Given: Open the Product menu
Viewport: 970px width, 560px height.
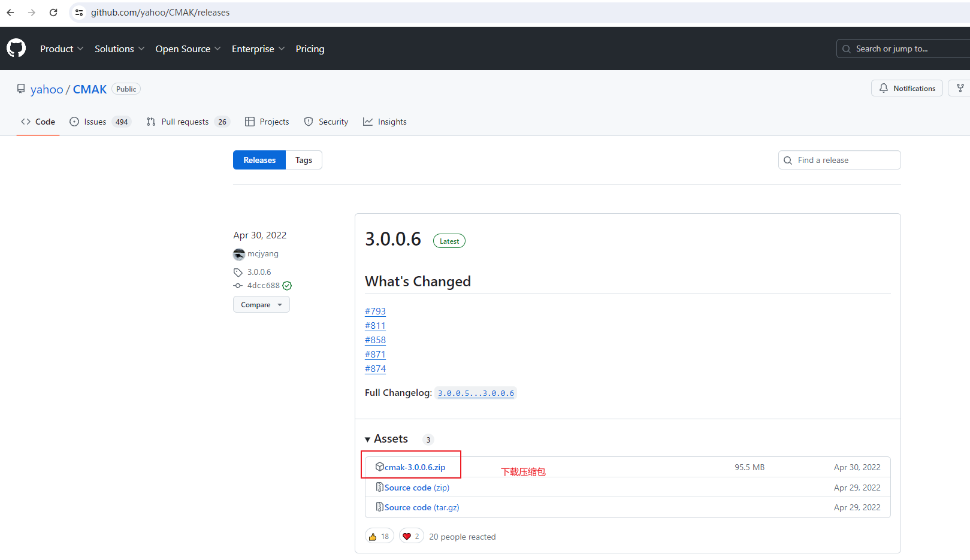Looking at the screenshot, I should tap(62, 49).
